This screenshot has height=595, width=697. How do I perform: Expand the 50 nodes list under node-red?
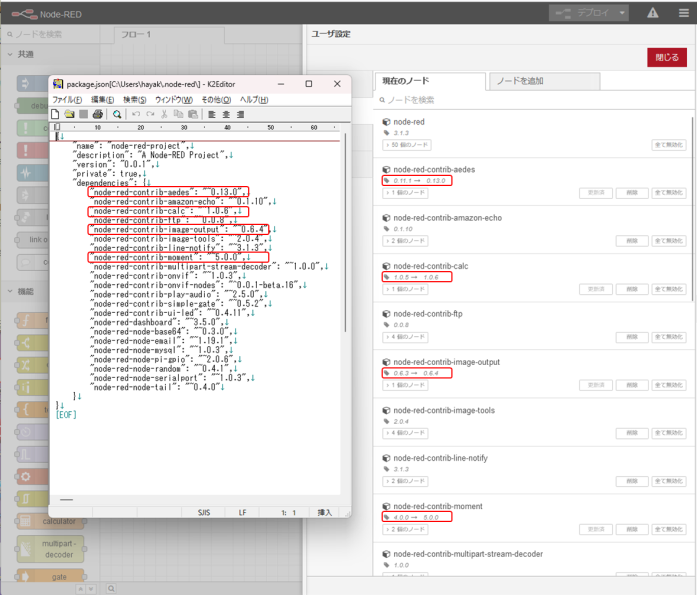coord(405,145)
